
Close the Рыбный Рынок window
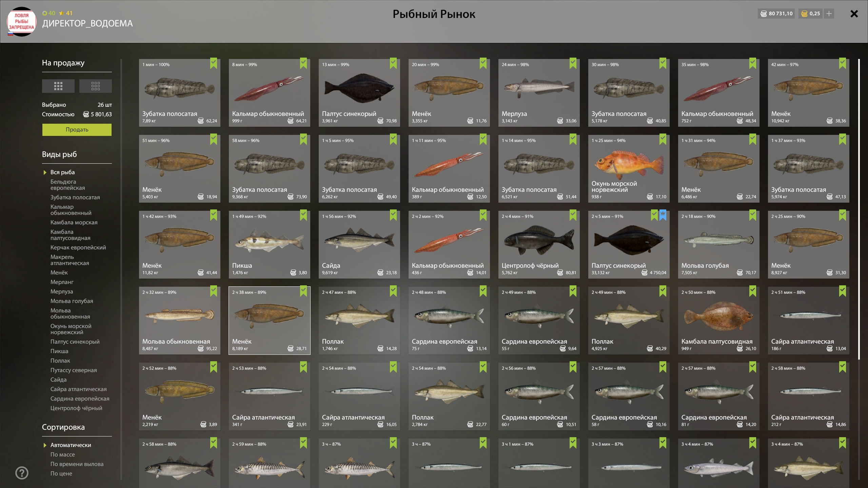pyautogui.click(x=854, y=14)
